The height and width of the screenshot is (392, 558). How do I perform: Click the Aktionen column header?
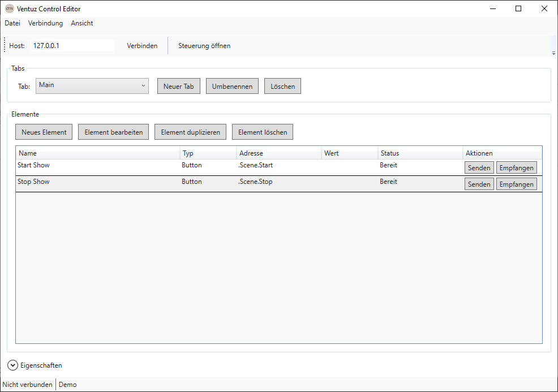[503, 153]
